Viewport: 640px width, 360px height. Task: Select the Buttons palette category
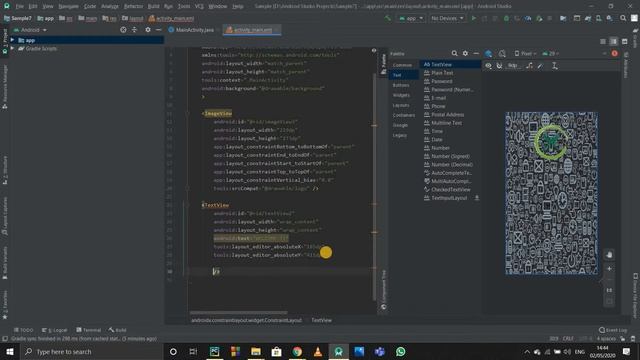coord(401,85)
